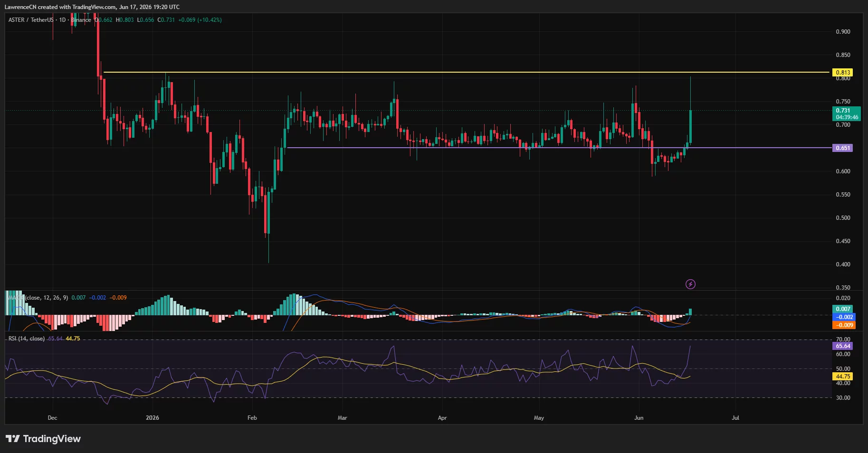
Task: Select the low value L0.656
Action: click(x=146, y=20)
